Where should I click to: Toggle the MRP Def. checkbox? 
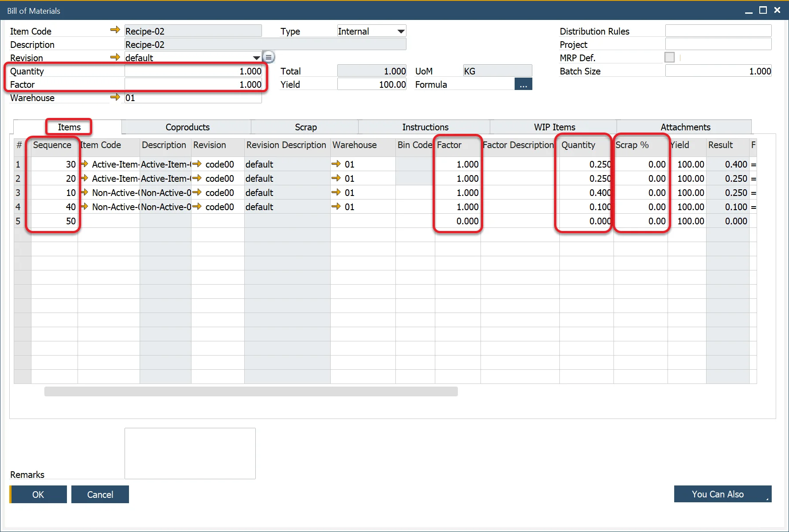coord(669,57)
